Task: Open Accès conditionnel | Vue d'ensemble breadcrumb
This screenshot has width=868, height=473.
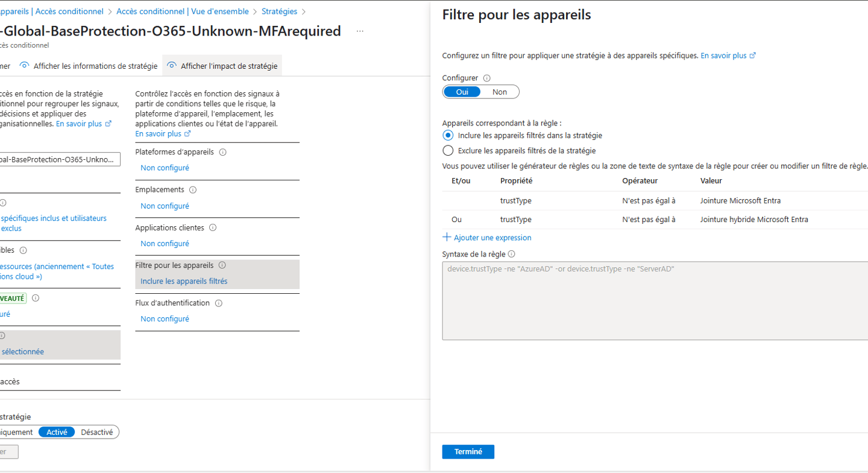Action: coord(183,11)
